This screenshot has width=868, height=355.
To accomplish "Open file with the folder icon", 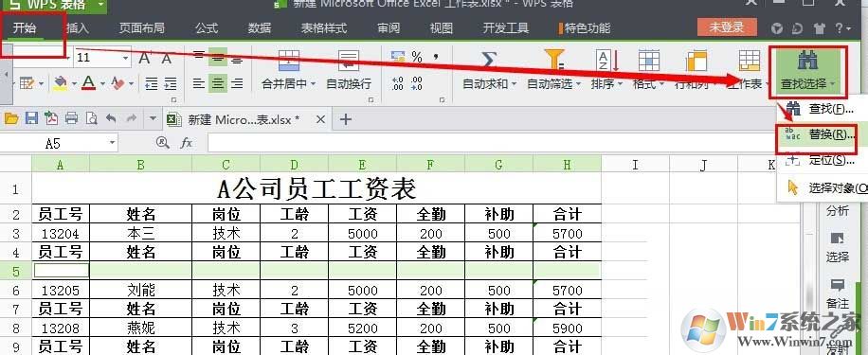I will pyautogui.click(x=11, y=118).
